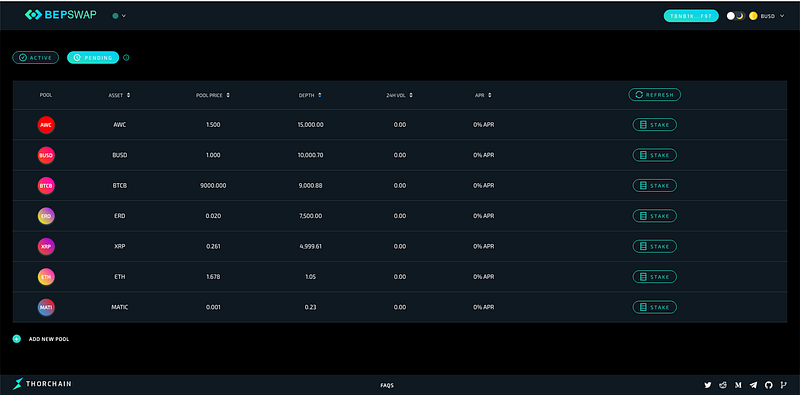Screen dimensions: 800x395
Task: Click the Pool column header
Action: [x=46, y=95]
